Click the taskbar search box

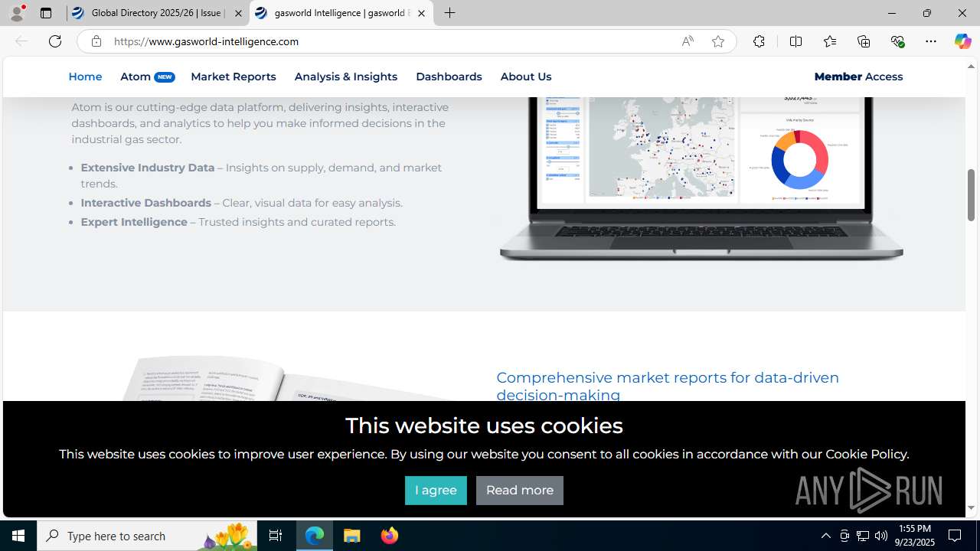click(147, 536)
